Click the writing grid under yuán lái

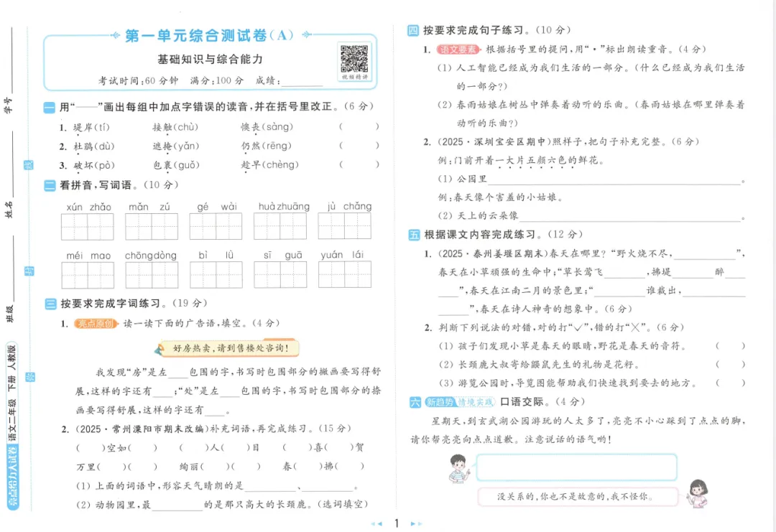tap(344, 275)
